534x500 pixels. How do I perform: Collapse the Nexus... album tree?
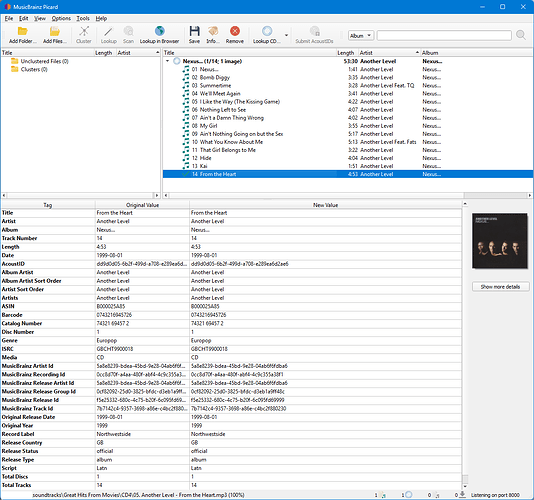pyautogui.click(x=168, y=61)
